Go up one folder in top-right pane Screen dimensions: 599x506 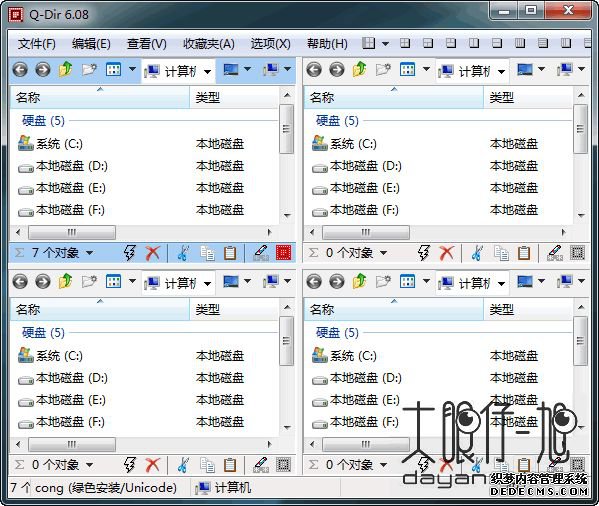coord(359,70)
